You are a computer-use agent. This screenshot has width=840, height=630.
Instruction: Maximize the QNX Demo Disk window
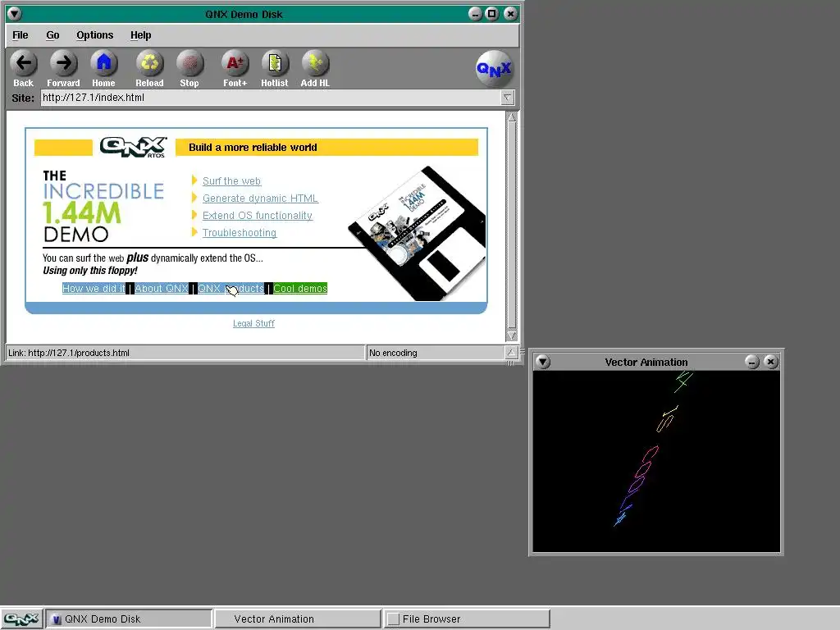[x=492, y=14]
